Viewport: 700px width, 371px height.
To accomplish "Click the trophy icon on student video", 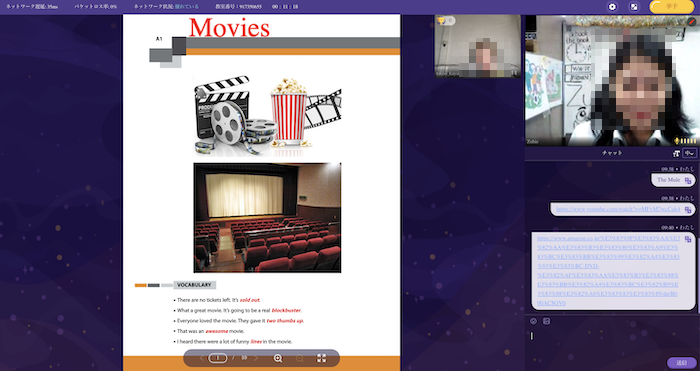I will [x=441, y=21].
